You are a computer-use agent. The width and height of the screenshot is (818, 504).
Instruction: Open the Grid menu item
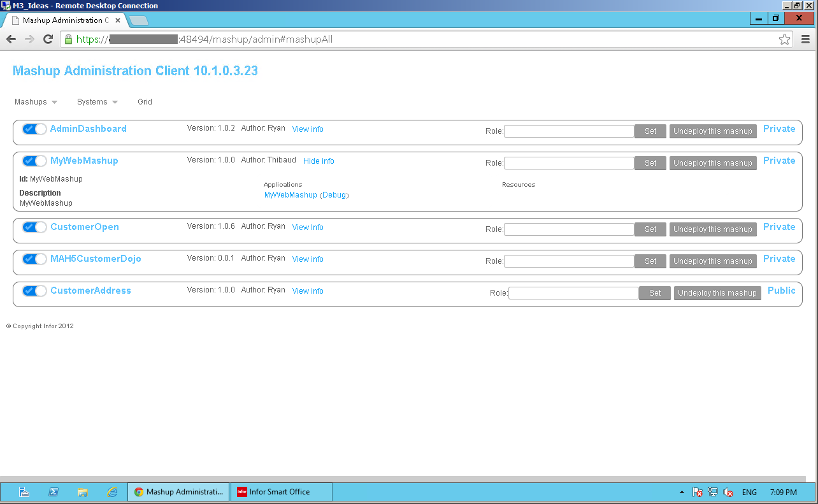pyautogui.click(x=145, y=102)
